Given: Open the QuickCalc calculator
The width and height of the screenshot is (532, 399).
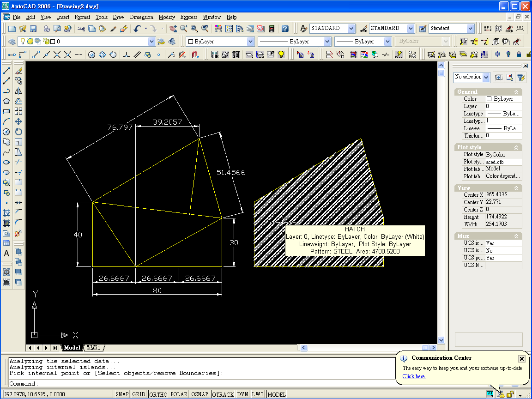Looking at the screenshot, I should (x=272, y=29).
